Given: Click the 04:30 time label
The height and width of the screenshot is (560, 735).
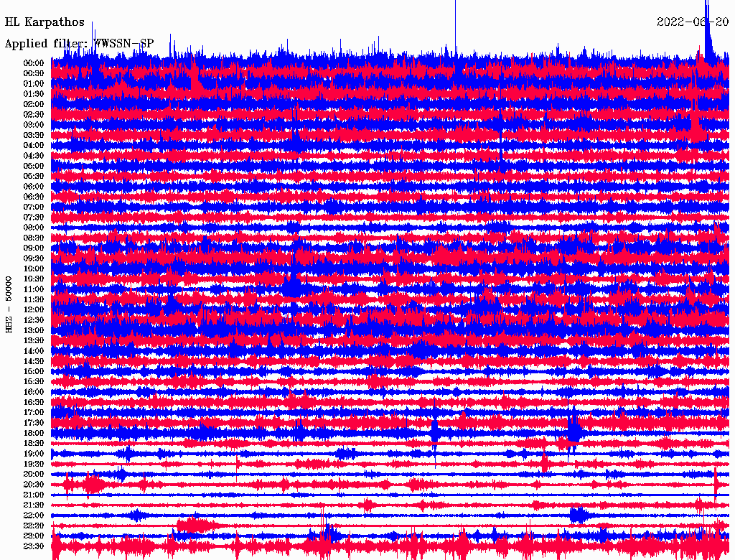Looking at the screenshot, I should coord(34,156).
